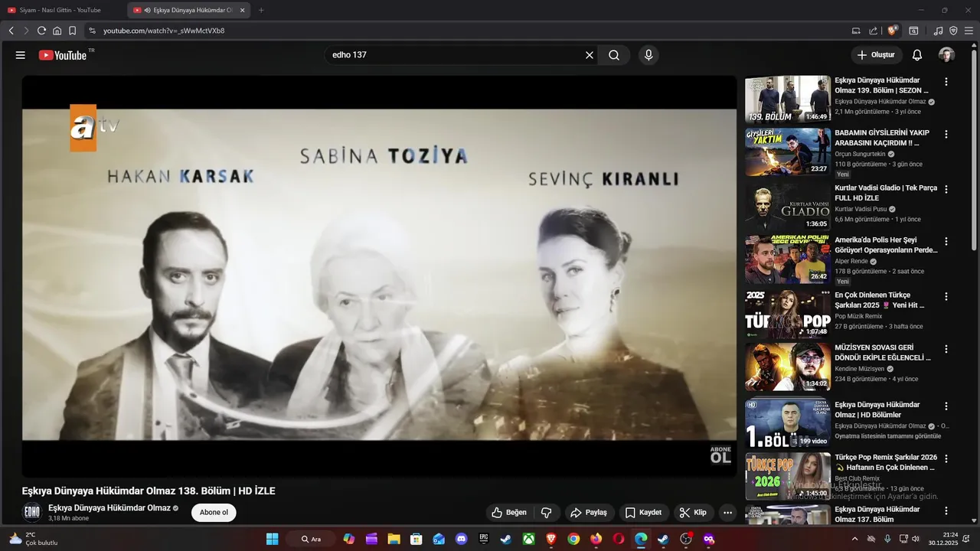
Task: Open options for the Kurtlar Vadisi Gladio video
Action: [x=946, y=189]
